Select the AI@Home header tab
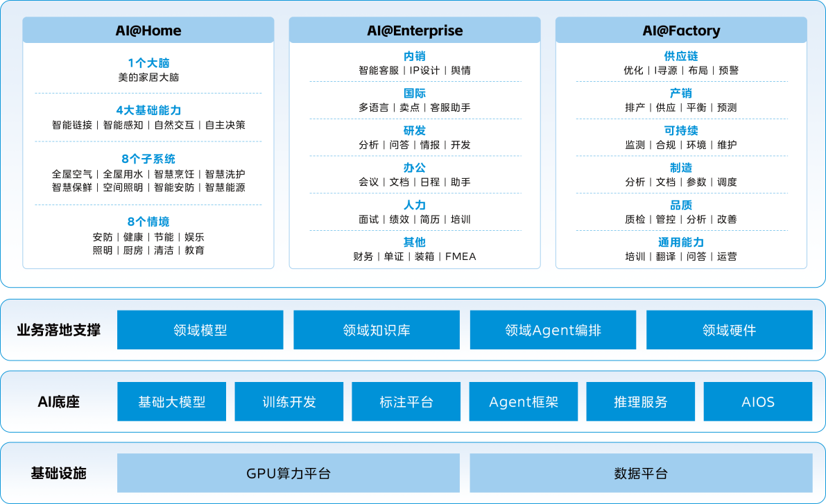 148,31
